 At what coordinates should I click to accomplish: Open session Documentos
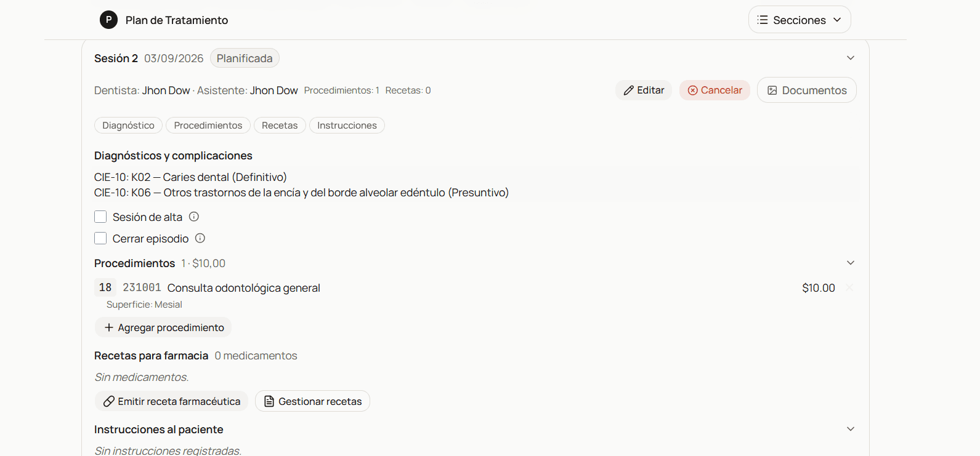click(807, 90)
